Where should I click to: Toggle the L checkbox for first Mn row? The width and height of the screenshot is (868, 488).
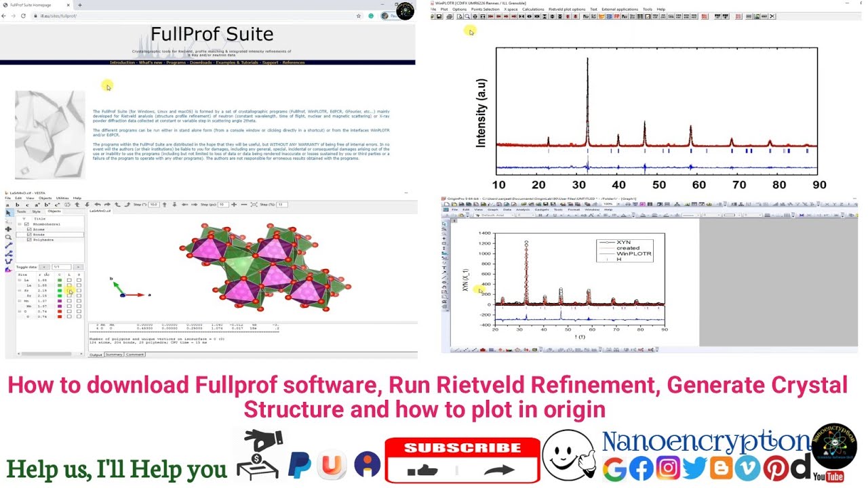69,301
